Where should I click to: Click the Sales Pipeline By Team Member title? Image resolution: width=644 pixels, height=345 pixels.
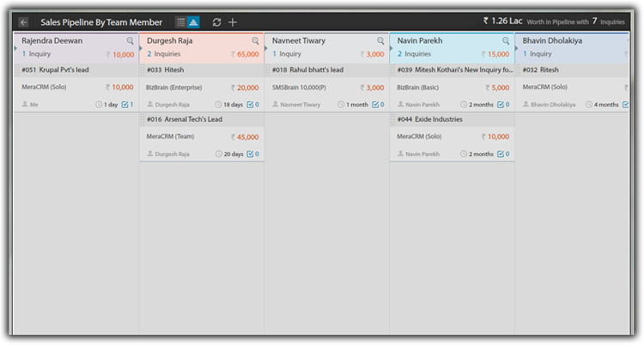tap(102, 21)
